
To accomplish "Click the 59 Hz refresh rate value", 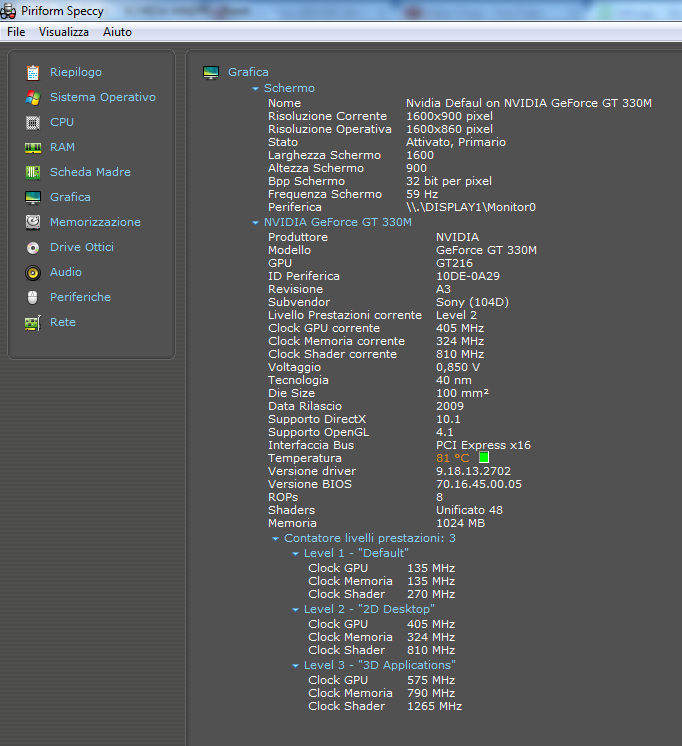I will pyautogui.click(x=422, y=194).
